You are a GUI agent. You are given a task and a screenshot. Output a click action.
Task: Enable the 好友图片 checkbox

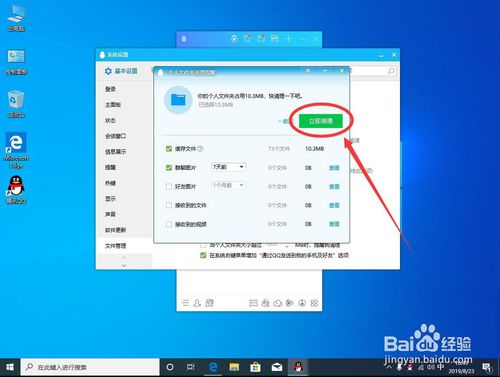coord(169,186)
